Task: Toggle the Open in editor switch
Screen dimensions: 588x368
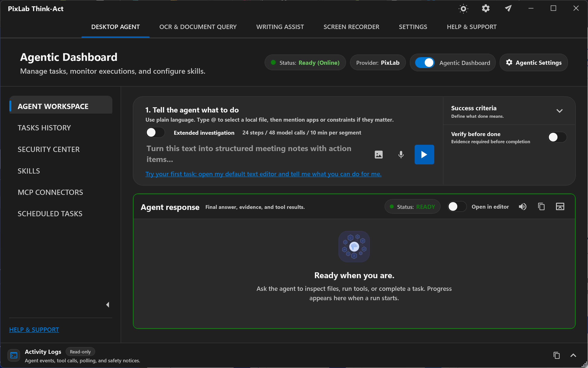Action: click(x=457, y=207)
